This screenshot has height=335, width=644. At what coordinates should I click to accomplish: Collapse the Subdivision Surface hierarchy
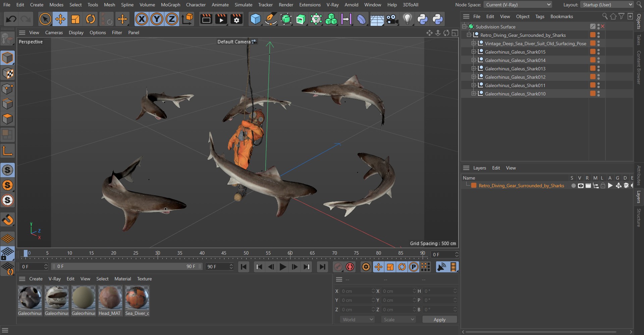click(465, 26)
